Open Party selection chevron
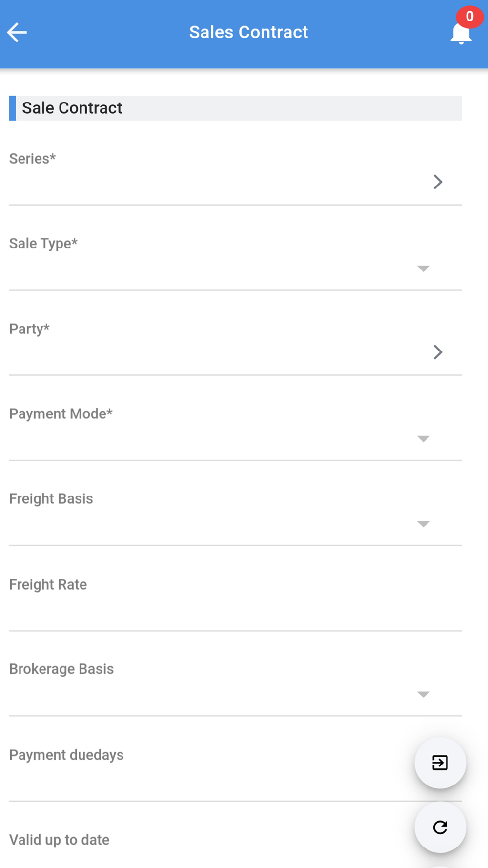Screen dimensions: 488x868 point(438,352)
